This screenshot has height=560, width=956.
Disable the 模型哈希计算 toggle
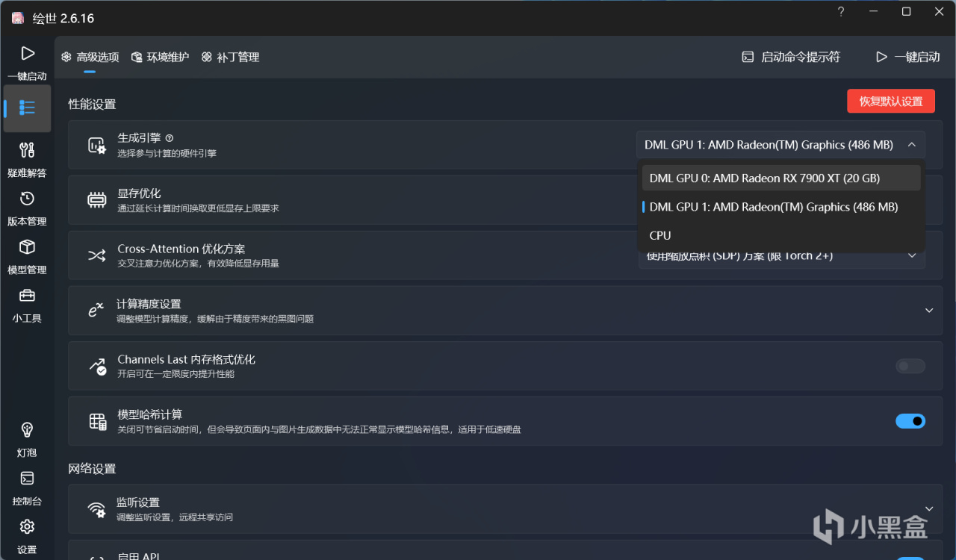pos(910,421)
